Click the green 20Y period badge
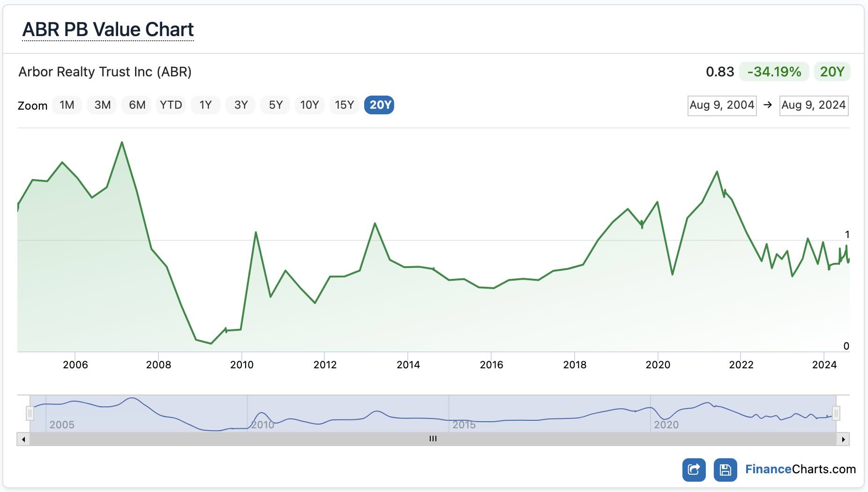This screenshot has height=492, width=868. 832,72
